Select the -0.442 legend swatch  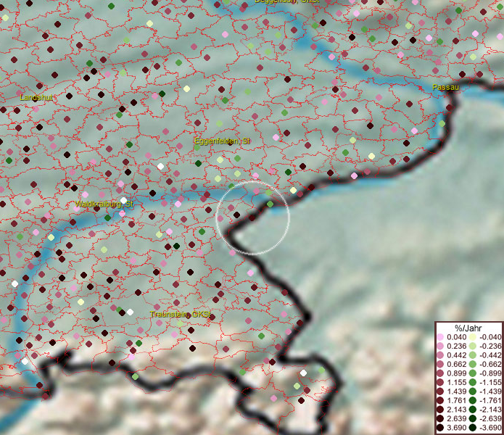click(473, 355)
